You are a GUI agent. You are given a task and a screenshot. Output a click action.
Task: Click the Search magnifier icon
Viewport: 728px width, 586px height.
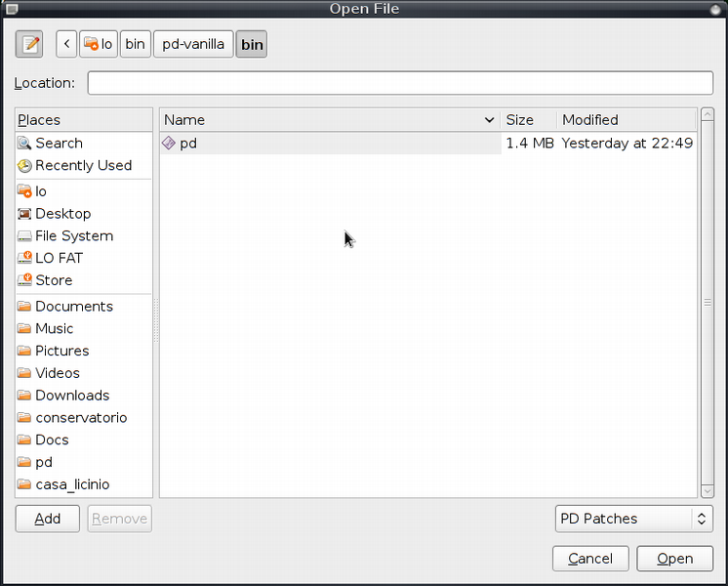pos(24,144)
